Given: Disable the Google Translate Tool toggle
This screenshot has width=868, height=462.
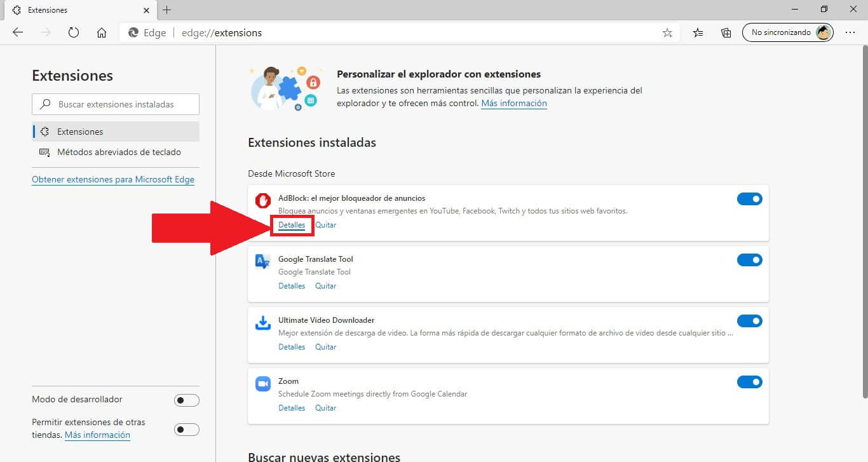Looking at the screenshot, I should pos(750,260).
